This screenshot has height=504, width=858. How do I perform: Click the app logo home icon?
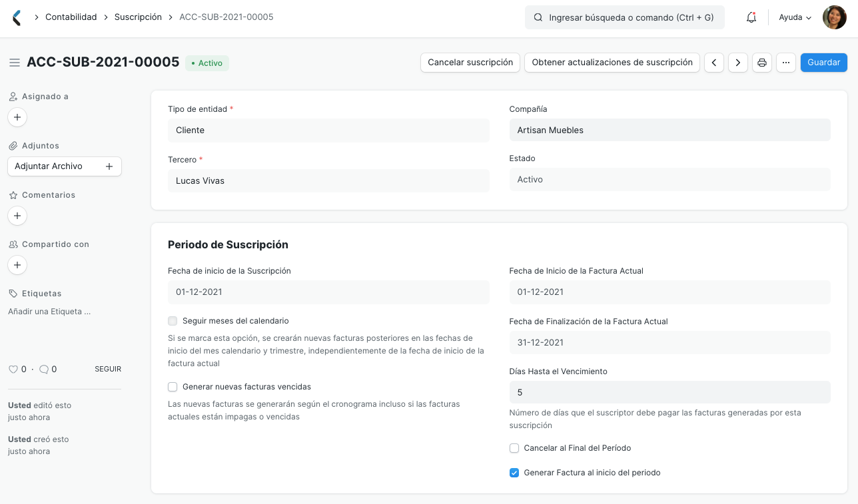coord(17,17)
